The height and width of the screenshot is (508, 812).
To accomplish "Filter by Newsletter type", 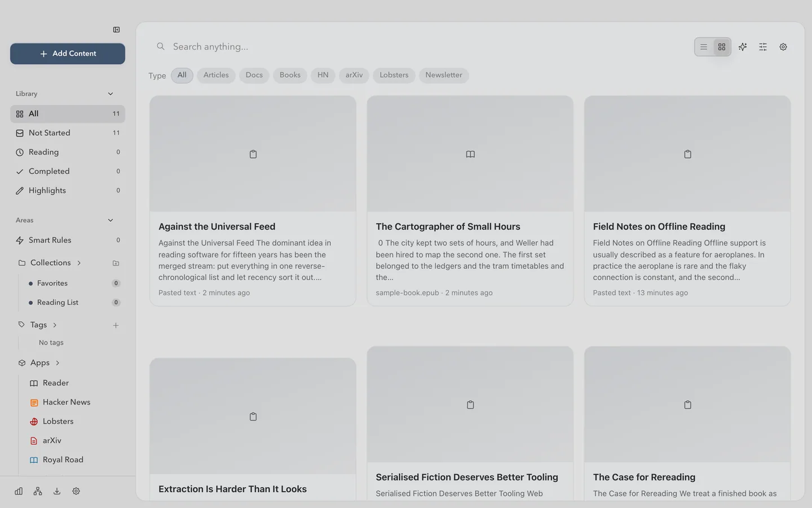I will coord(444,75).
